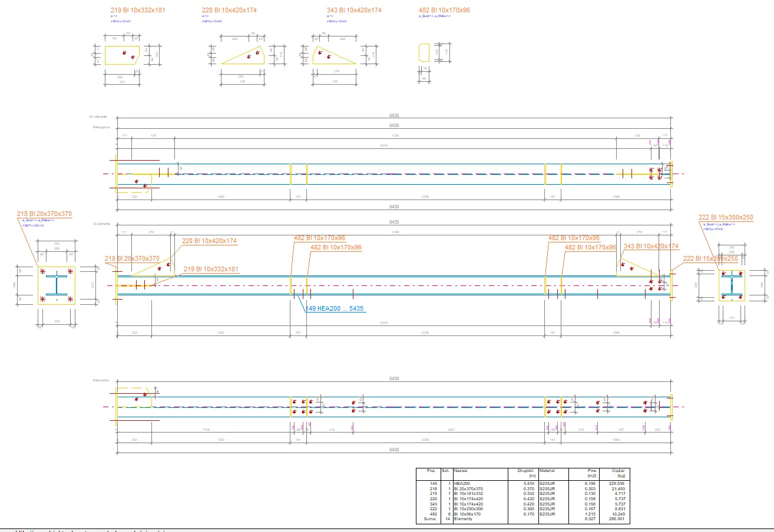The height and width of the screenshot is (532, 774).
Task: Click the '219 Bl 10x332x181' title at top
Action: point(137,11)
